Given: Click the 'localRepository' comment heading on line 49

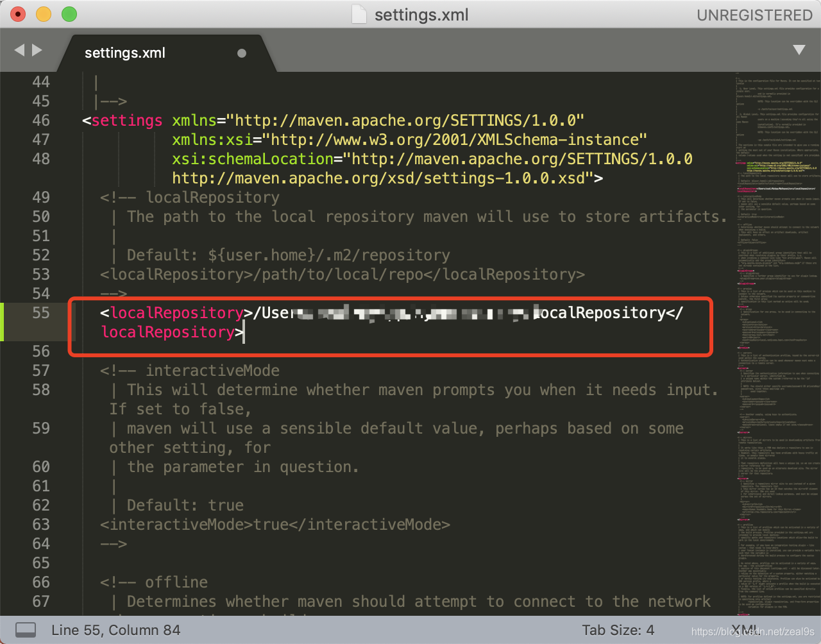Looking at the screenshot, I should tap(212, 198).
